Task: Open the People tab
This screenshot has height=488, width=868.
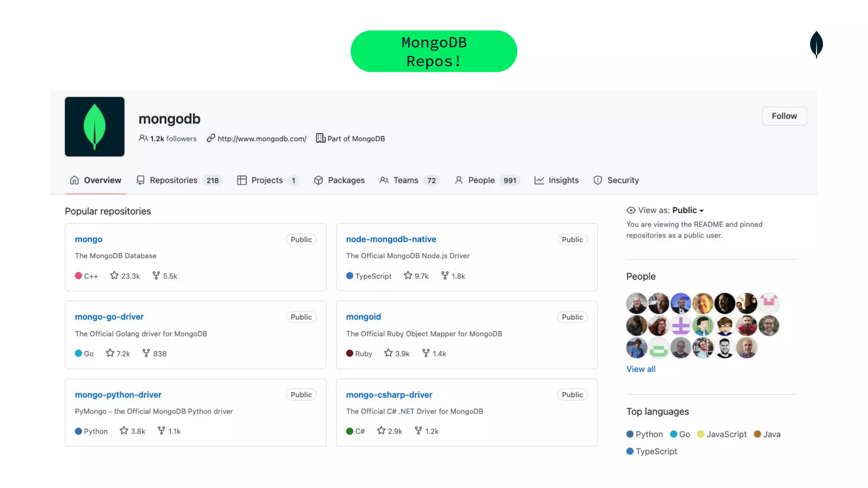Action: point(487,180)
